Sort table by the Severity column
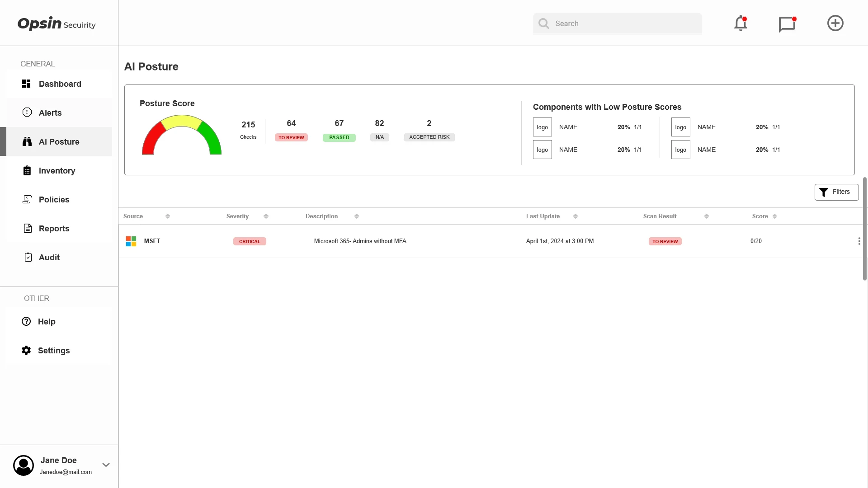Image resolution: width=868 pixels, height=488 pixels. 266,216
